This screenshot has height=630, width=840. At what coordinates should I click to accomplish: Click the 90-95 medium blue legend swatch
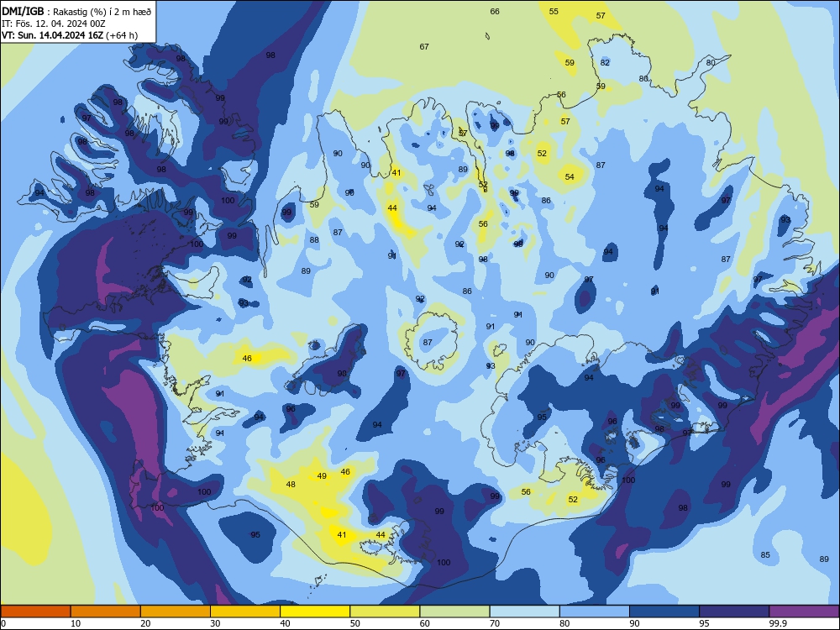[664, 612]
